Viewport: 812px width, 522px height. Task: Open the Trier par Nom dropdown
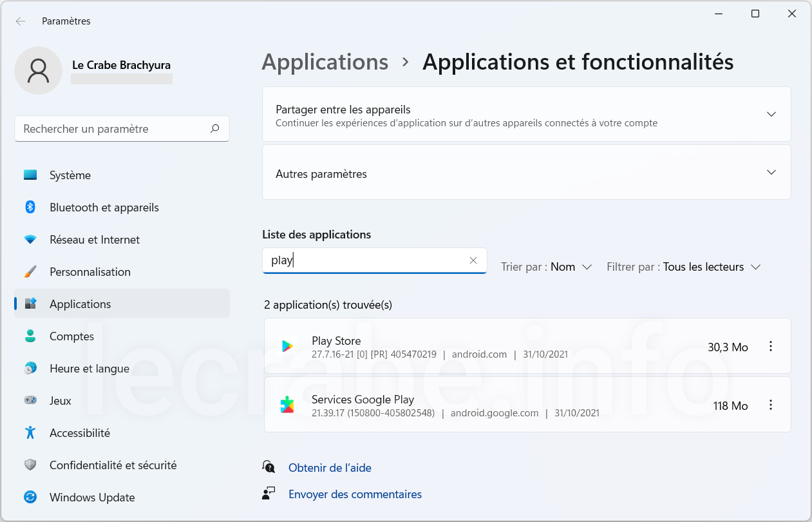pyautogui.click(x=547, y=267)
